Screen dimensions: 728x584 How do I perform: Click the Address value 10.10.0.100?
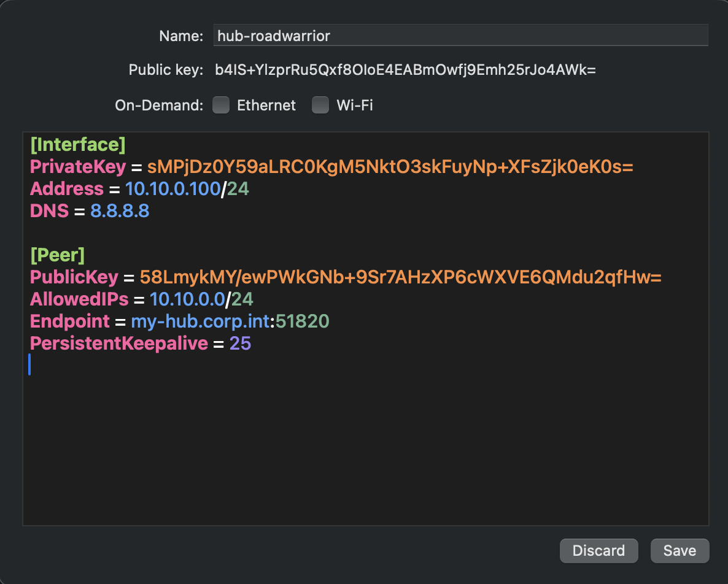click(x=172, y=190)
